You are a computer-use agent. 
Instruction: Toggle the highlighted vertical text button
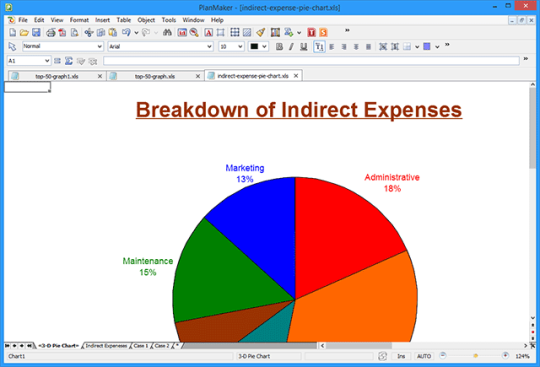(319, 46)
